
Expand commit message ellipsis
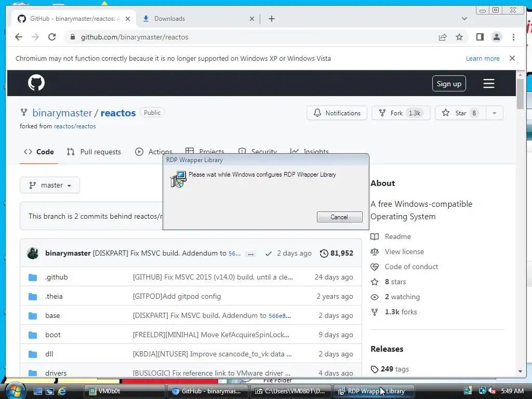click(251, 254)
